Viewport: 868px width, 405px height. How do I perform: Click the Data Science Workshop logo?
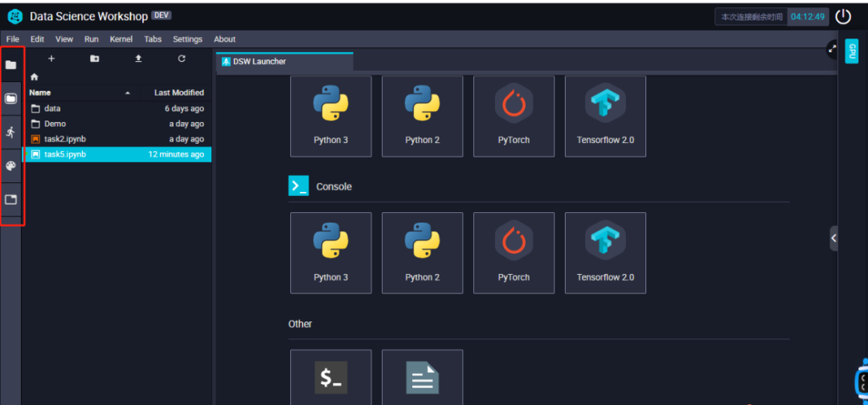pos(15,17)
